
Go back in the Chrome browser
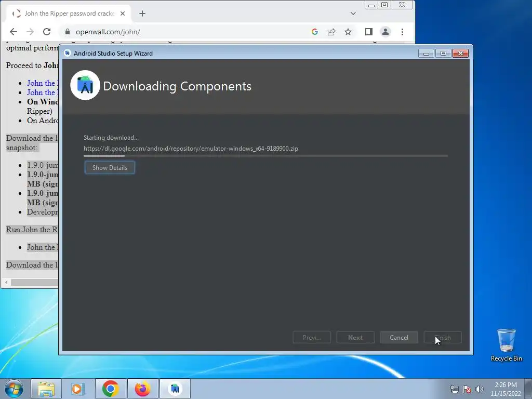pos(13,32)
